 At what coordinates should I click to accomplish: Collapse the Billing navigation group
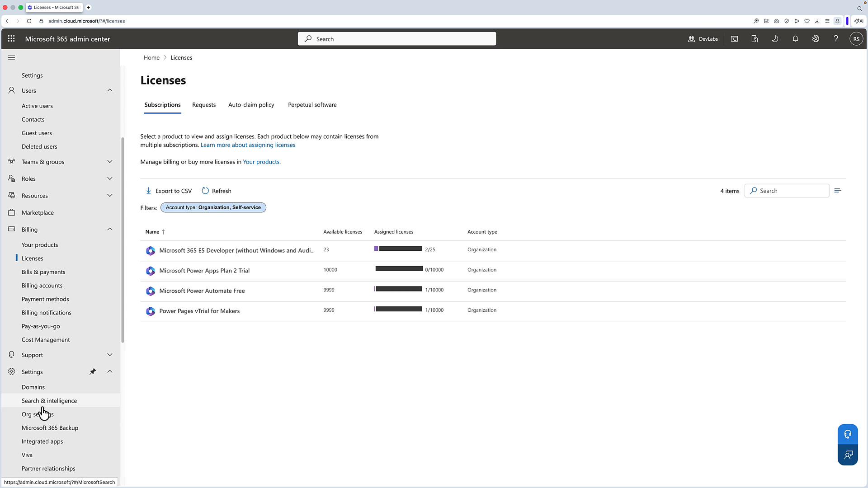pos(110,230)
